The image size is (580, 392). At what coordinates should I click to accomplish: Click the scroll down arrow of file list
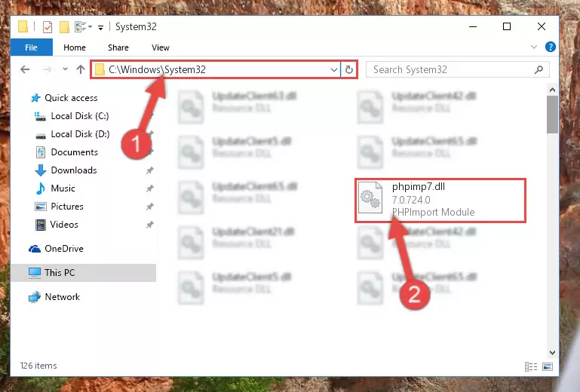click(x=552, y=353)
